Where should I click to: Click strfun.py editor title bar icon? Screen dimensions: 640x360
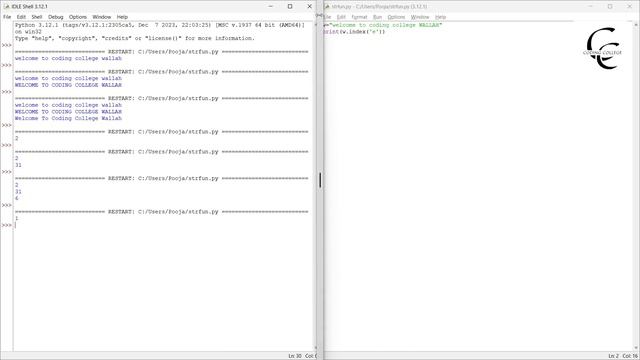click(327, 7)
